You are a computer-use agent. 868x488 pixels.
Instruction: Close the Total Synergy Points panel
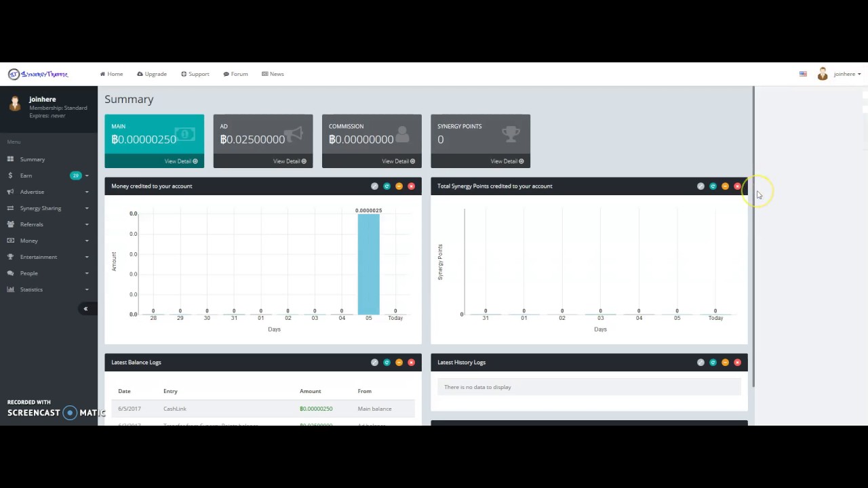pos(737,186)
